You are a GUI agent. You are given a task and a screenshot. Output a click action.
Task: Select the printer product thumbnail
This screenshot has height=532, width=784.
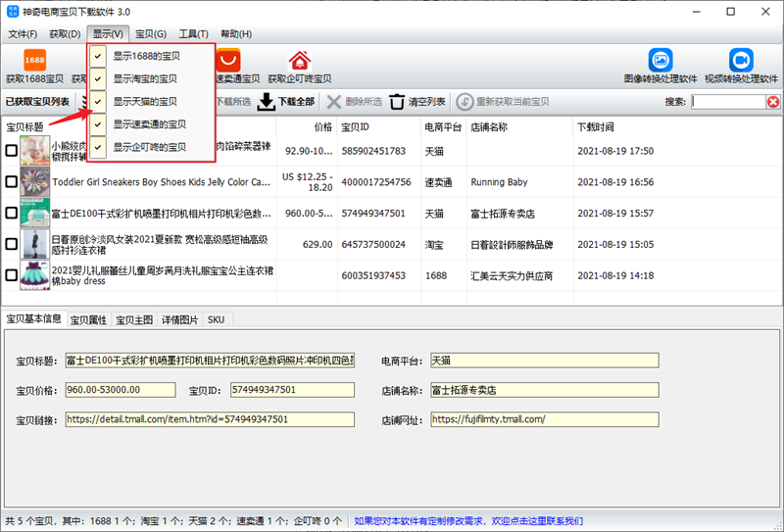point(34,213)
